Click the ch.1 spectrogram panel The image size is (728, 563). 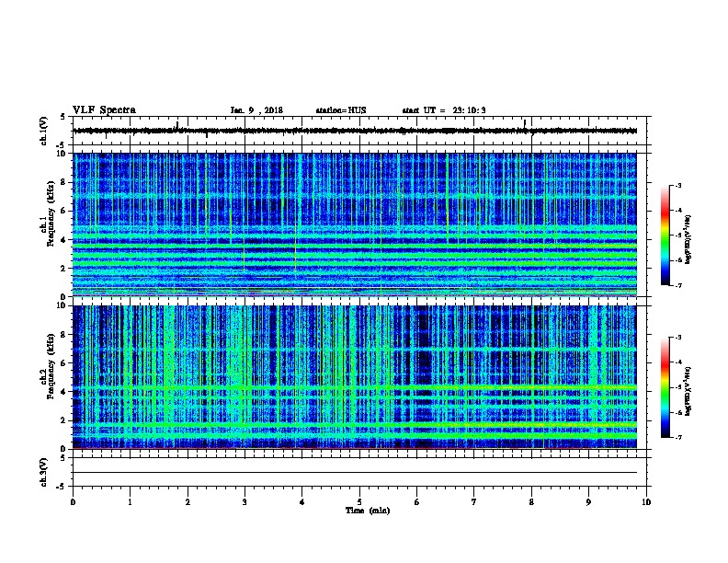pyautogui.click(x=355, y=224)
